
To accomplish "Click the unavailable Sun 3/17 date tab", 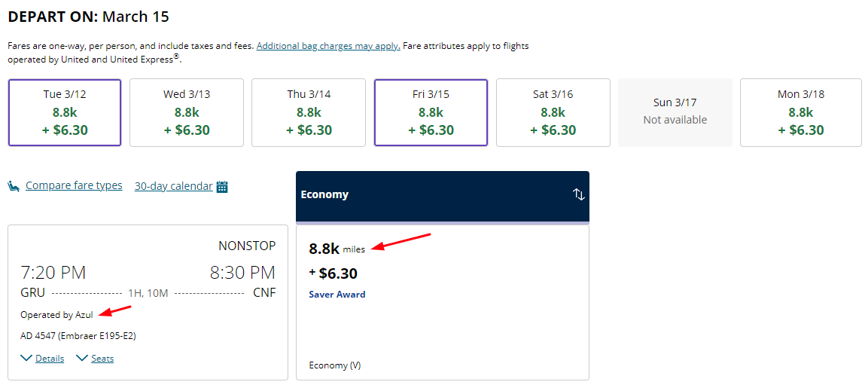I will 675,112.
